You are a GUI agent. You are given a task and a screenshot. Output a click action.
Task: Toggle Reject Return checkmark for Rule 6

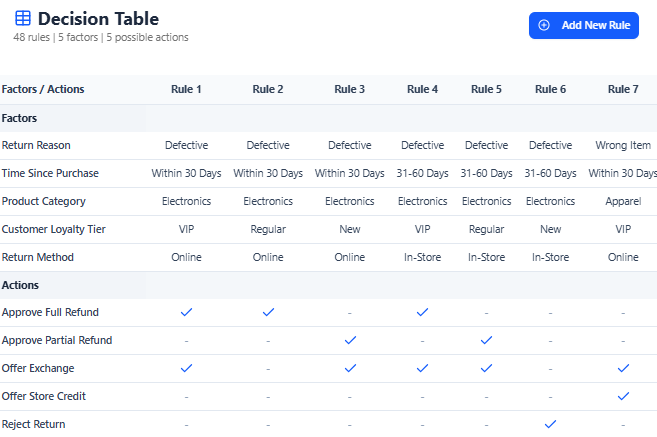550,424
